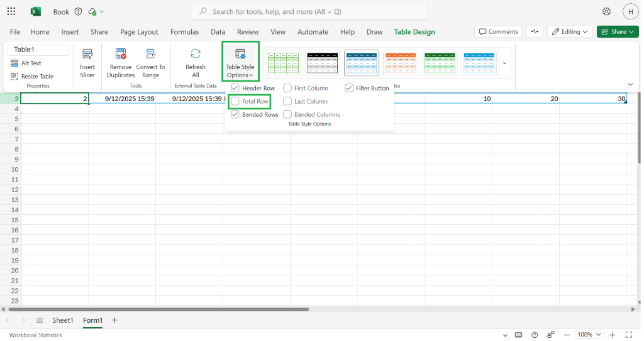The image size is (644, 341).
Task: Click the Book workbook name
Action: click(61, 12)
